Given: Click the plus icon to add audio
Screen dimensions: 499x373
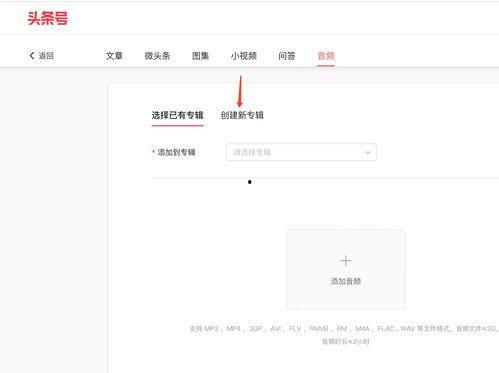Looking at the screenshot, I should [346, 260].
